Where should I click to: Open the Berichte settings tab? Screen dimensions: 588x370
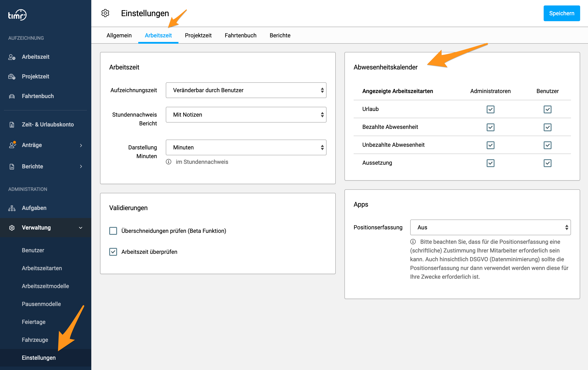point(280,35)
